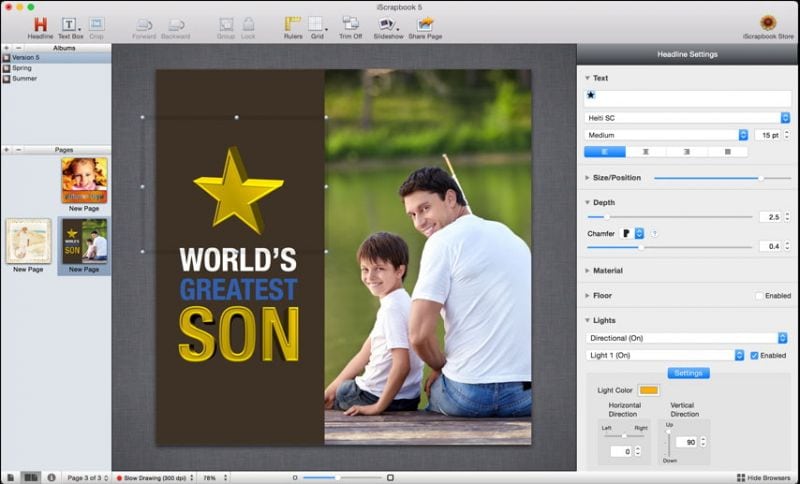
Task: Click the zoom out small square icon
Action: [295, 478]
